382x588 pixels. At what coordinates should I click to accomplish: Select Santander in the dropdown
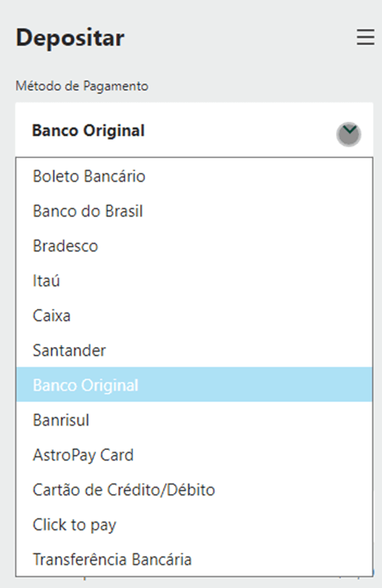(x=194, y=350)
